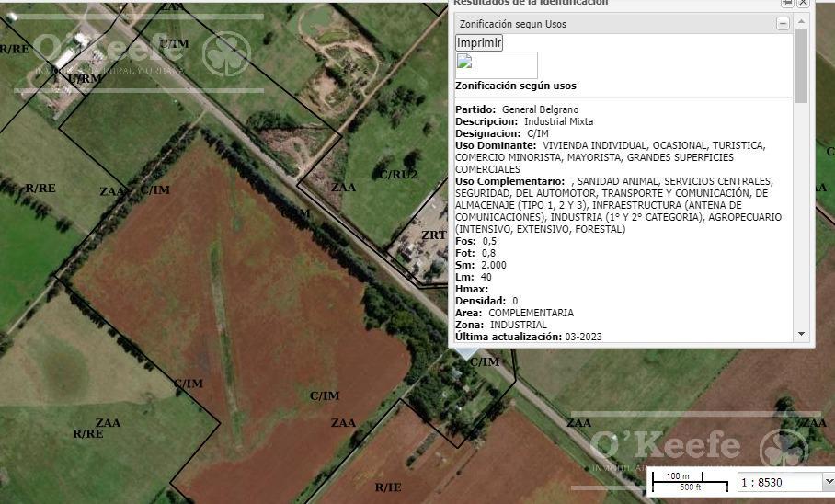Click the 'Descripcion: Industrial Mixta' line
Screen dimensions: 835x504
(524, 121)
